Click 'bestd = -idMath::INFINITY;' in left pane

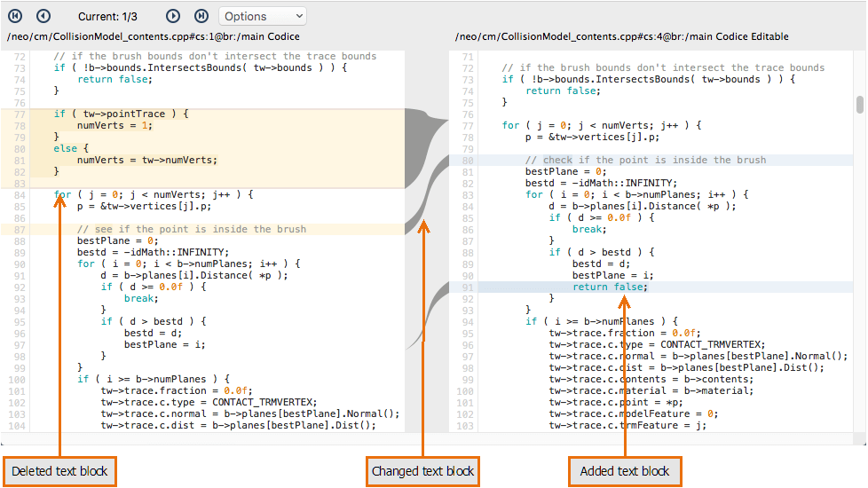153,252
